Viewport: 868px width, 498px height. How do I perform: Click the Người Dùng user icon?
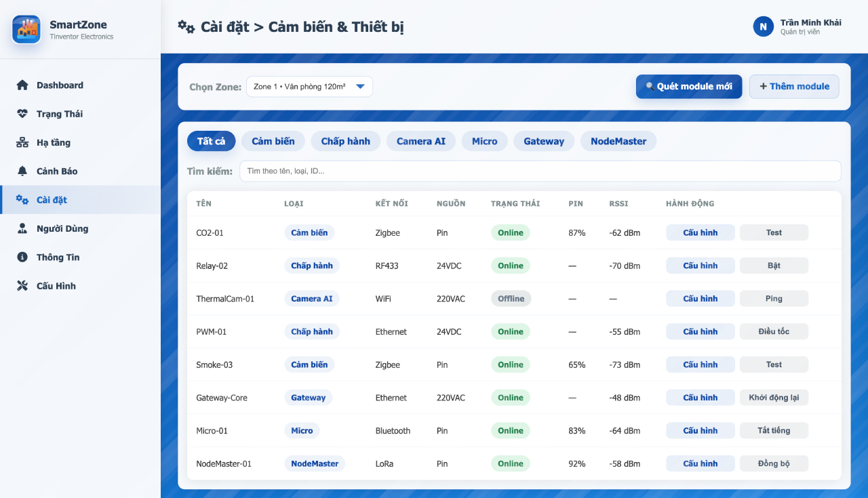pyautogui.click(x=22, y=229)
